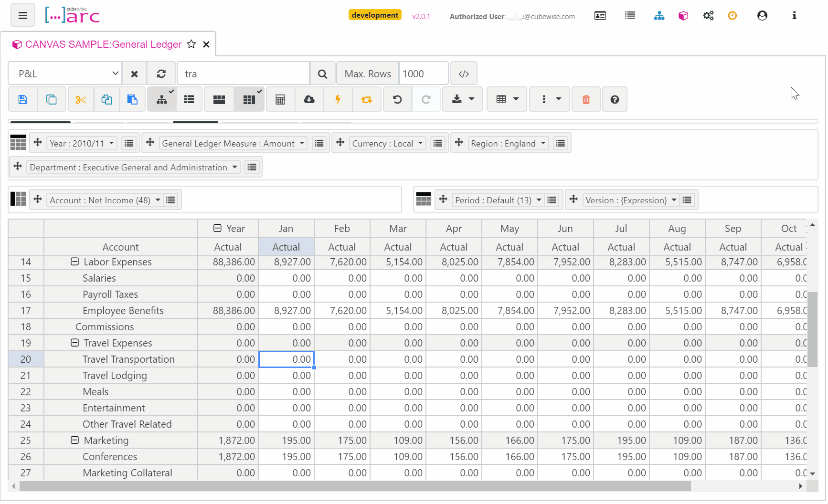This screenshot has width=828, height=504.
Task: Click the lightning bolt icon
Action: coord(338,99)
